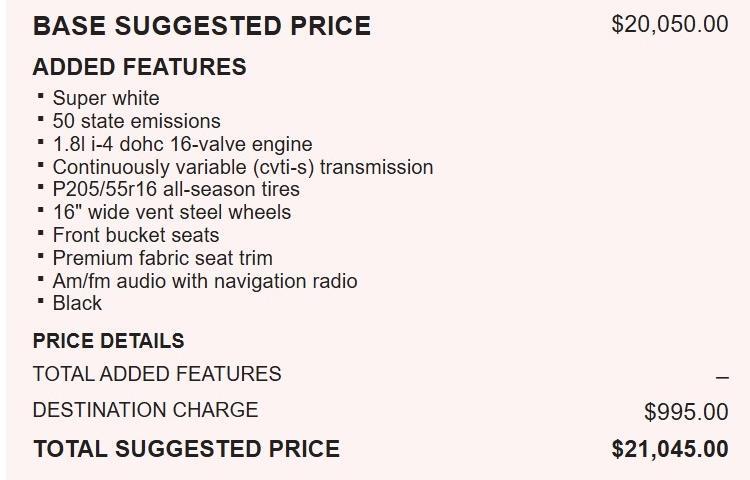Click the Base Suggested Price heading
This screenshot has width=750, height=480.
click(x=201, y=26)
